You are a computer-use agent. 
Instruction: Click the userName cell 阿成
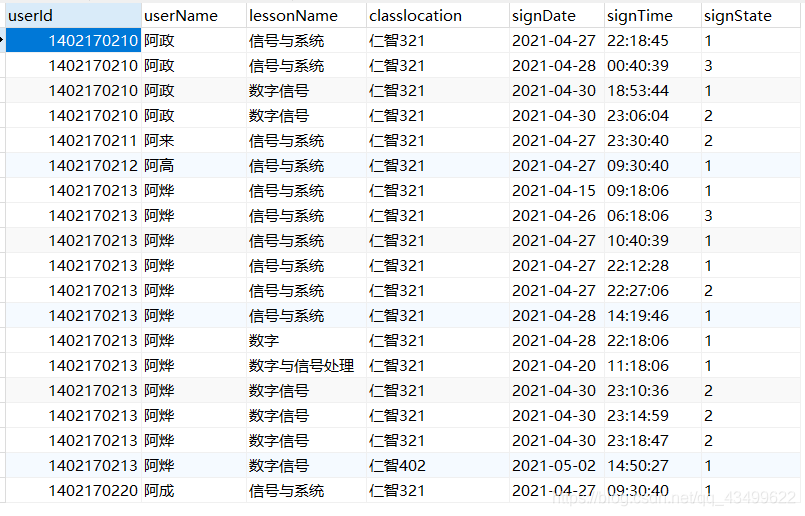click(x=194, y=491)
